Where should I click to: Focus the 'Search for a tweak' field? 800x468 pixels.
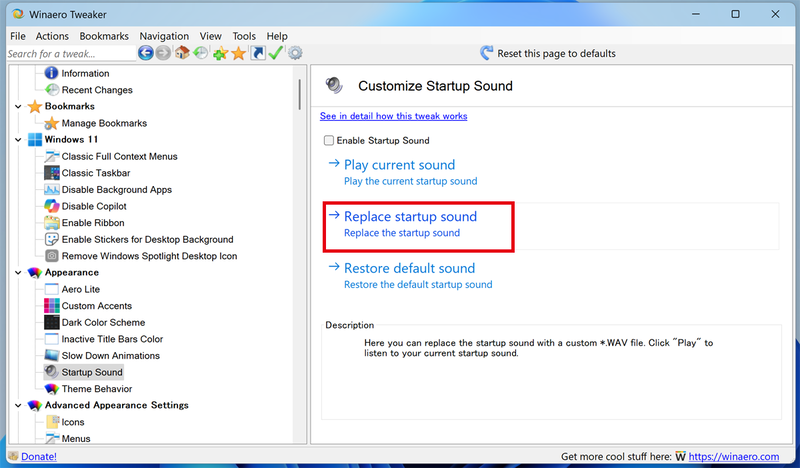(71, 54)
